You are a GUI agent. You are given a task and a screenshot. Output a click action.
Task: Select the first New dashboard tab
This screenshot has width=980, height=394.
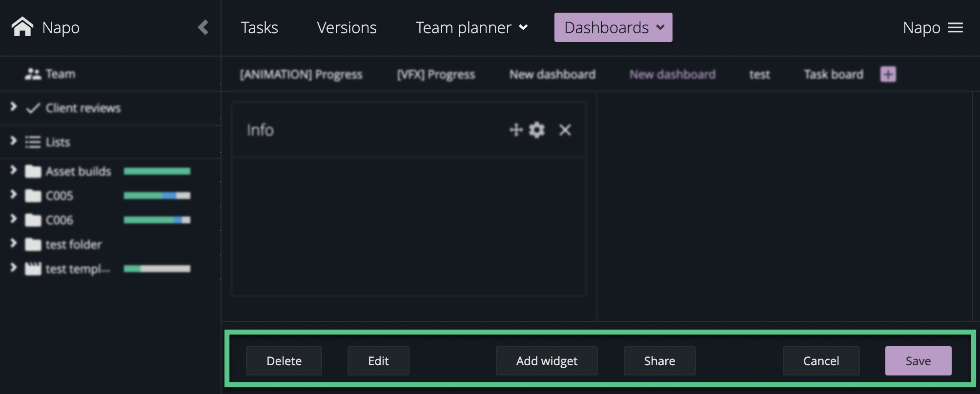click(x=552, y=75)
